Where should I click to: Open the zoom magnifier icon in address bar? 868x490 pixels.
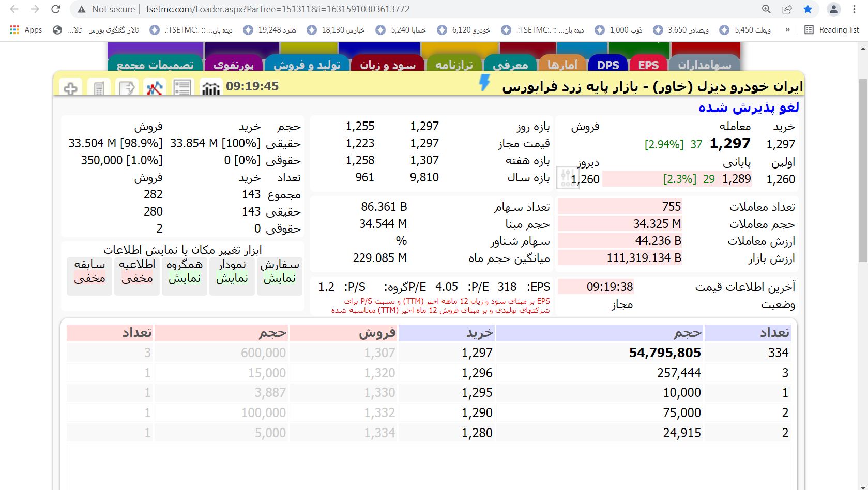coord(766,9)
